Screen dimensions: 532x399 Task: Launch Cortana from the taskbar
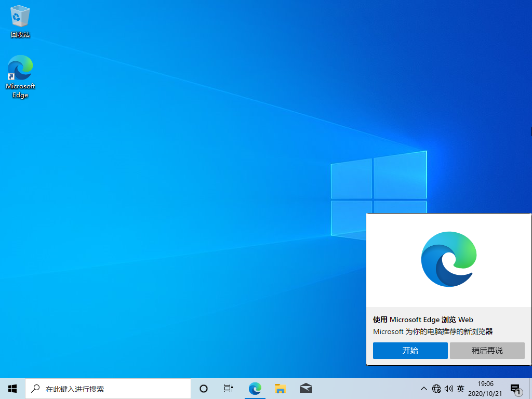pyautogui.click(x=203, y=388)
